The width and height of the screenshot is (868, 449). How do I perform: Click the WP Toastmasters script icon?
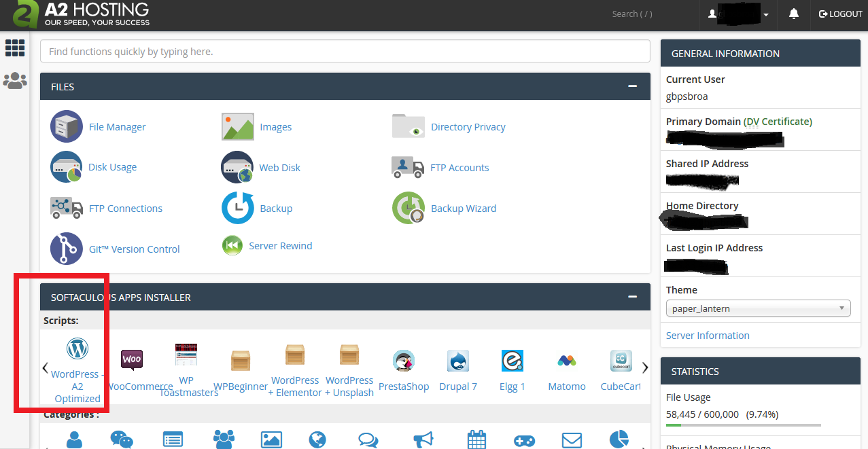[x=186, y=355]
